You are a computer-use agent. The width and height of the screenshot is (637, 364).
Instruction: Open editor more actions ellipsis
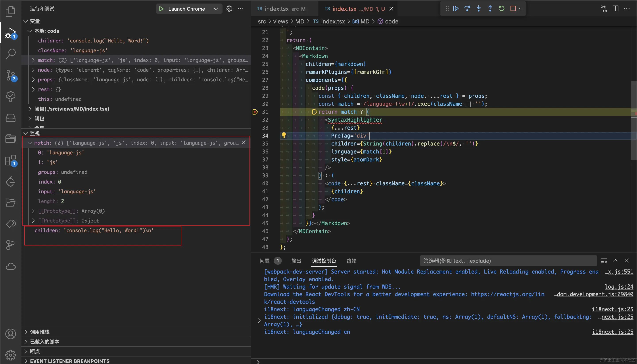pyautogui.click(x=627, y=9)
